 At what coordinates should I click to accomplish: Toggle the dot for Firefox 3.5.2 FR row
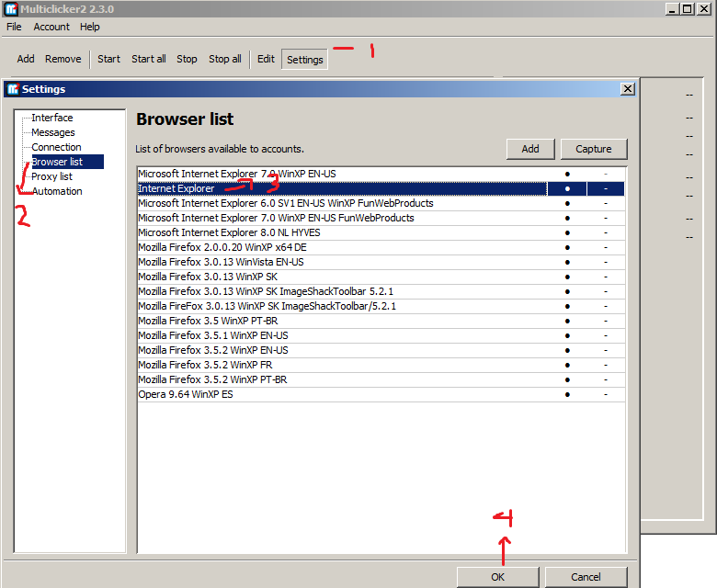567,366
